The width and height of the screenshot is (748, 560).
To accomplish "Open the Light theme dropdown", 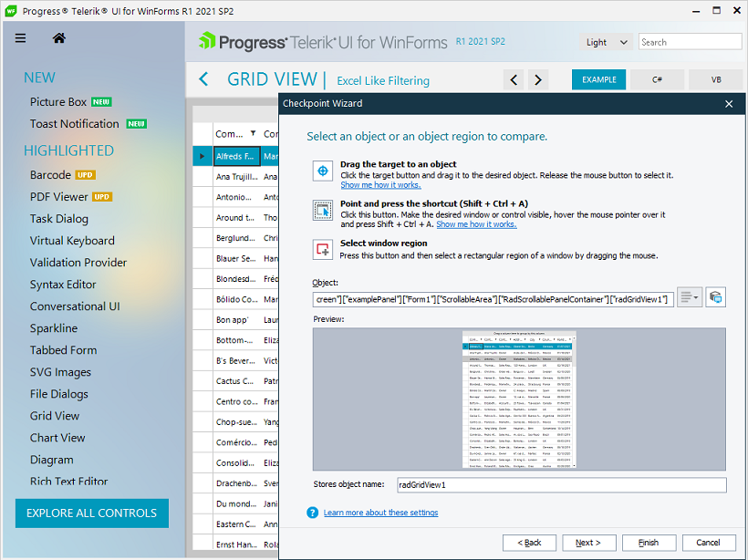I will tap(606, 42).
